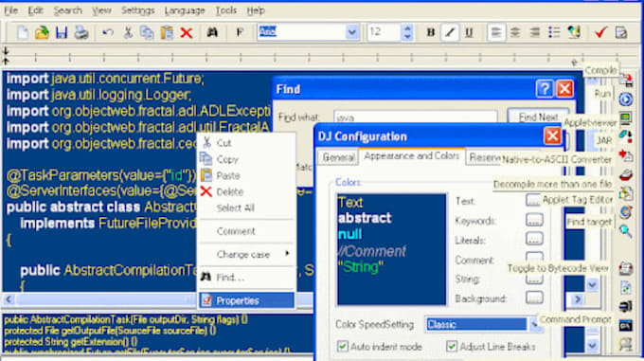This screenshot has height=361, width=644.
Task: Click the red X Delete toolbar icon
Action: click(x=187, y=32)
